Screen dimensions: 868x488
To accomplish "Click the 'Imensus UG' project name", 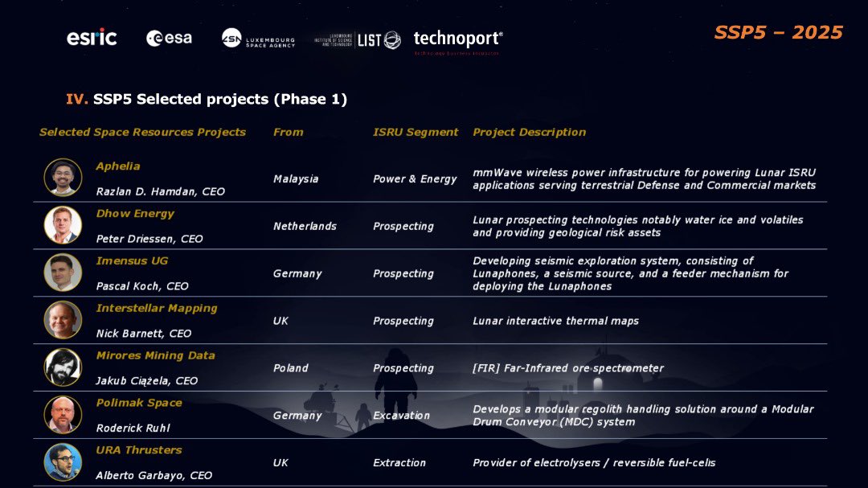I will tap(132, 261).
